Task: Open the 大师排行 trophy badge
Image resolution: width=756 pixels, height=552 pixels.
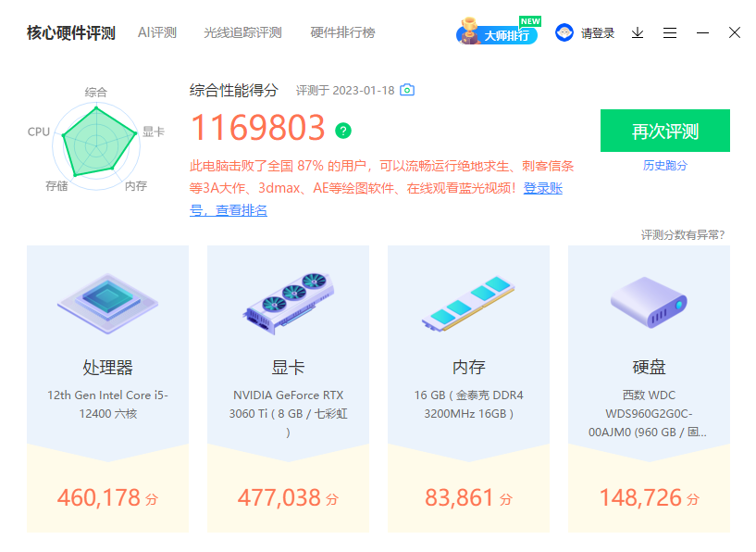Action: tap(498, 31)
